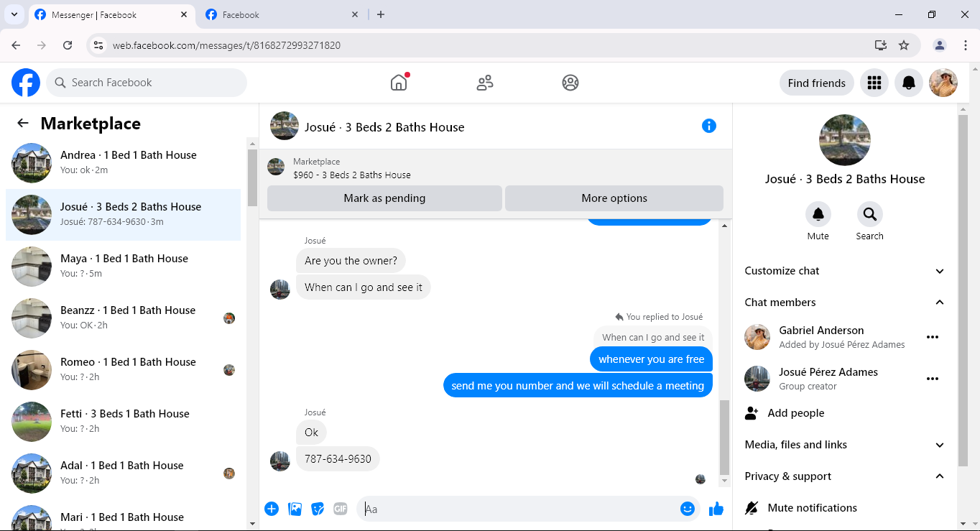Viewport: 980px width, 531px height.
Task: Open Chrome tab search dropdown
Action: 14,14
